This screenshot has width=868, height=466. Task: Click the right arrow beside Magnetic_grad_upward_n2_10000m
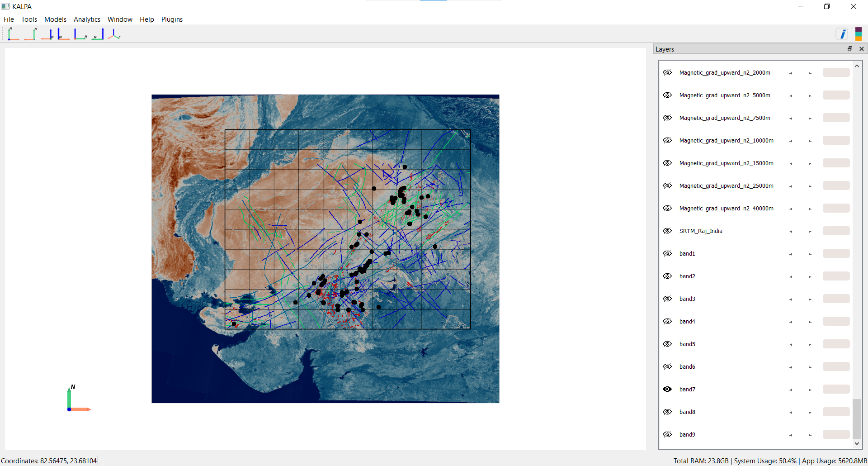pyautogui.click(x=810, y=141)
